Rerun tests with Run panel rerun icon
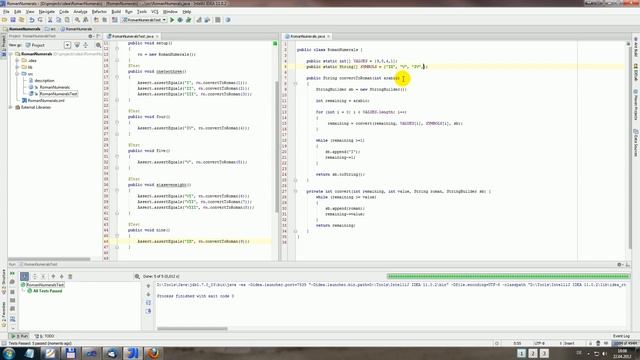Viewport: 640px width, 360px height. pyautogui.click(x=12, y=273)
